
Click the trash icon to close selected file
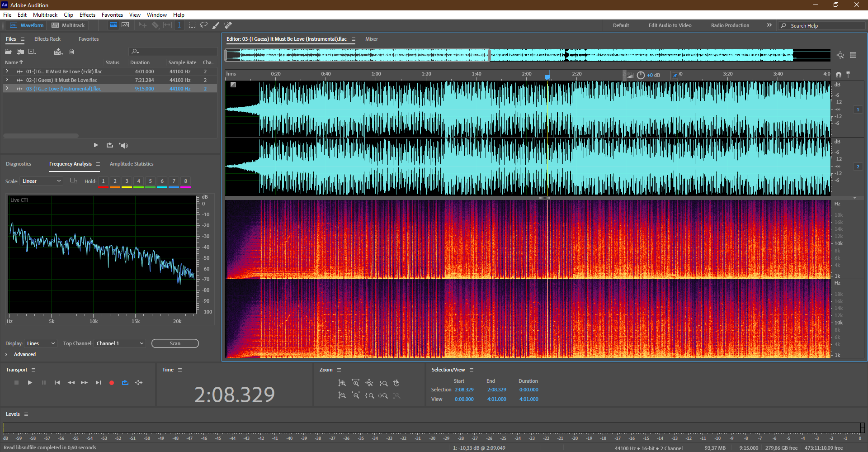(71, 52)
